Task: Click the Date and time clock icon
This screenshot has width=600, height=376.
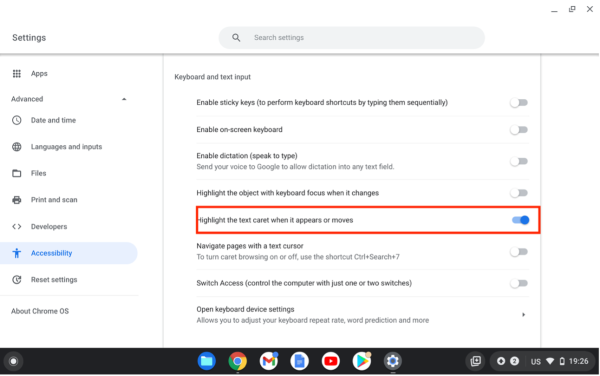Action: [16, 120]
